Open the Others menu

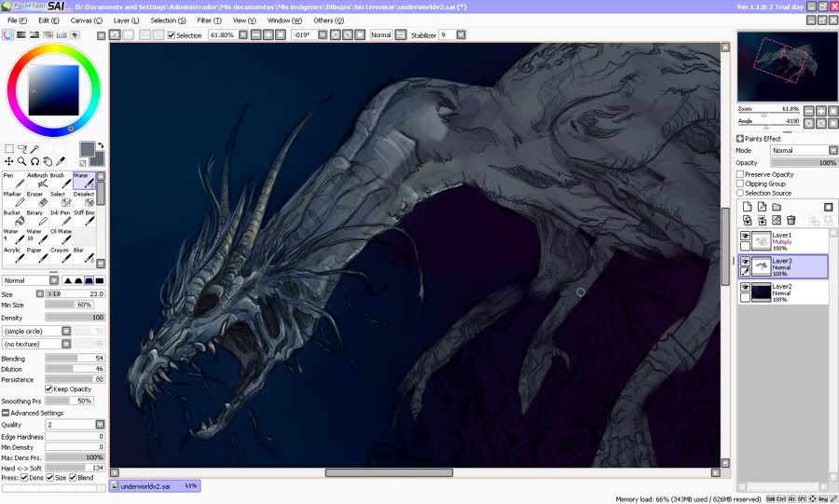coord(328,20)
